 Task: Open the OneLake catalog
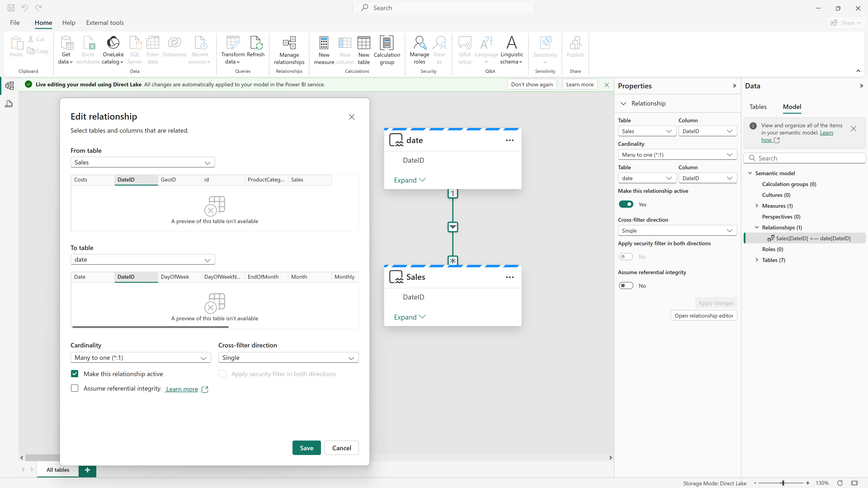click(x=113, y=50)
